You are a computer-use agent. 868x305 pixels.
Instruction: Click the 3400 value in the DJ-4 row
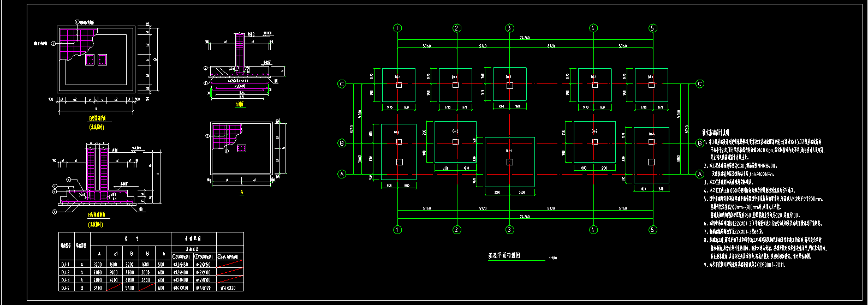click(98, 288)
